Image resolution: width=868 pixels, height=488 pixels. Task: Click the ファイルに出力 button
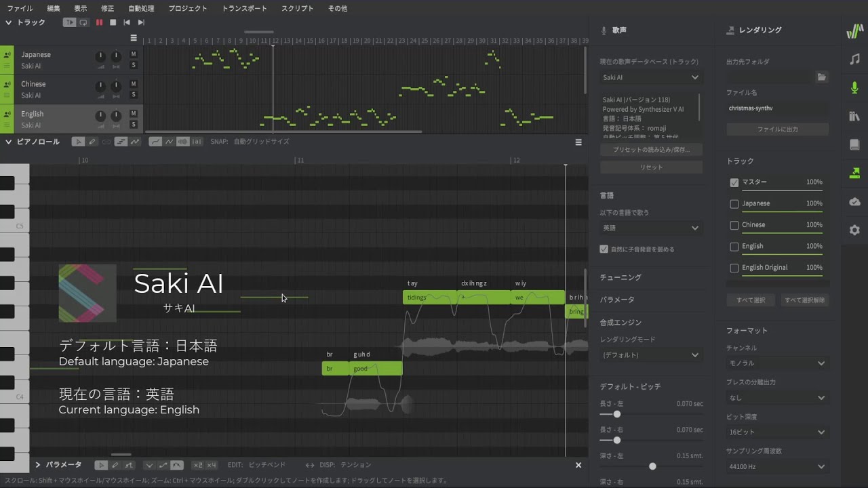[777, 129]
